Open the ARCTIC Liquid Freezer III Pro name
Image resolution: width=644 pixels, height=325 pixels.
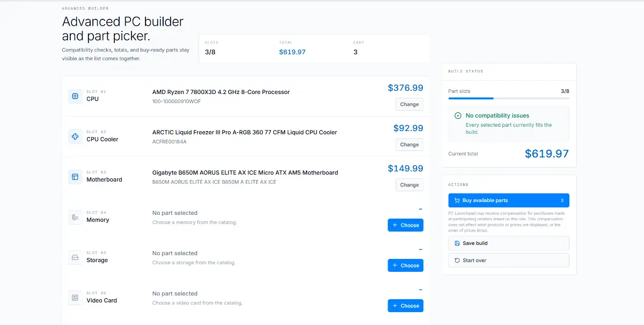[245, 132]
